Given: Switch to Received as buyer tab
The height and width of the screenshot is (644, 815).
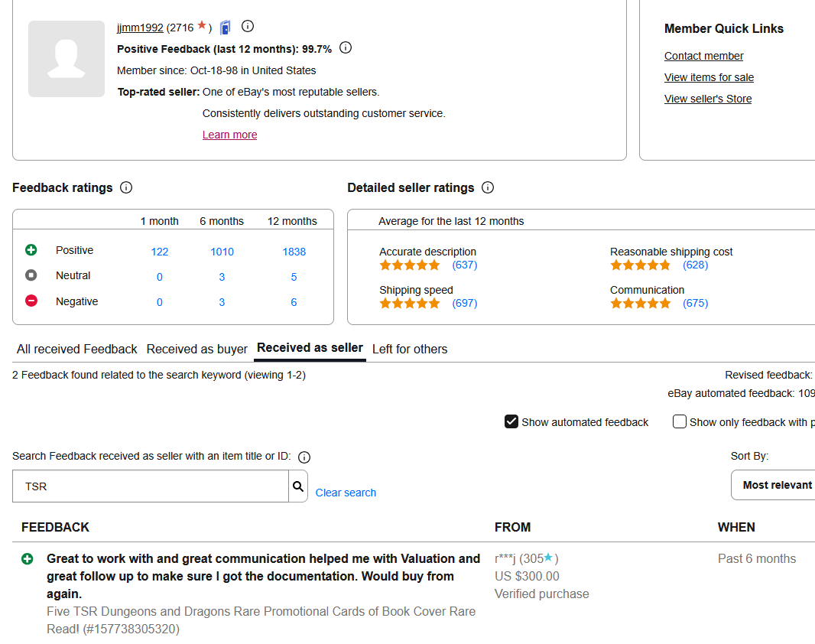Looking at the screenshot, I should (197, 349).
